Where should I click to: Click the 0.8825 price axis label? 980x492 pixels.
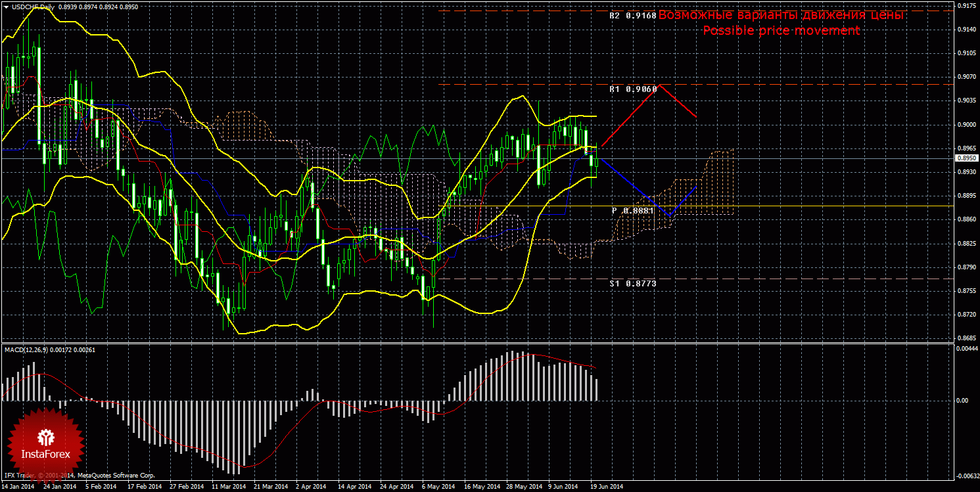click(x=966, y=244)
